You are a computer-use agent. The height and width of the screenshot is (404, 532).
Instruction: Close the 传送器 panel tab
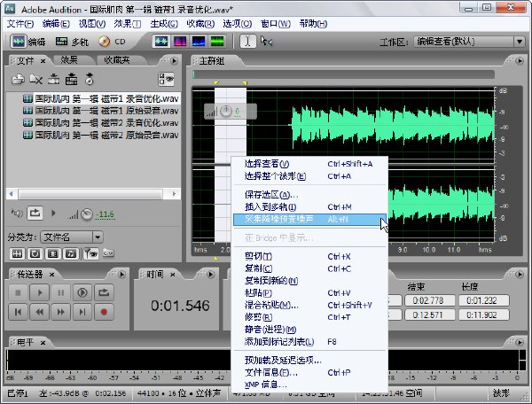(51, 275)
